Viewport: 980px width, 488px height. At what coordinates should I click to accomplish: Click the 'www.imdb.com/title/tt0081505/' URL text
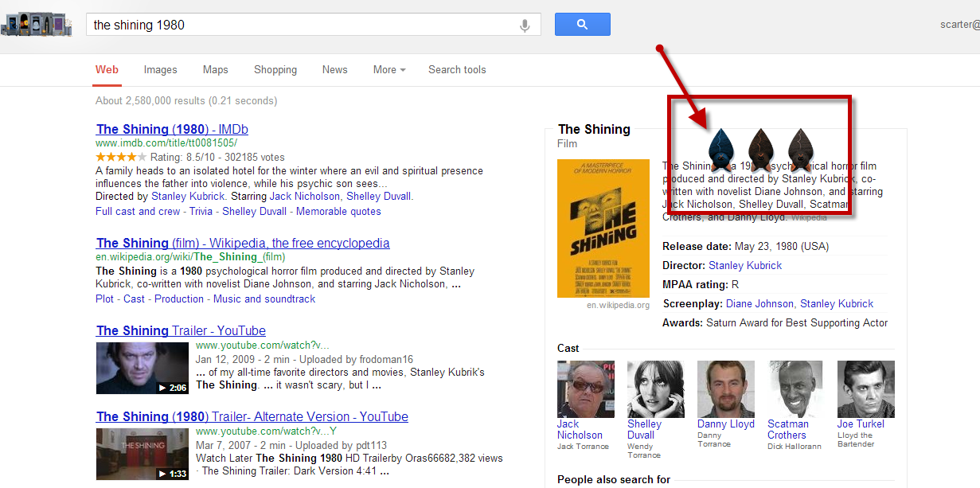pyautogui.click(x=166, y=143)
